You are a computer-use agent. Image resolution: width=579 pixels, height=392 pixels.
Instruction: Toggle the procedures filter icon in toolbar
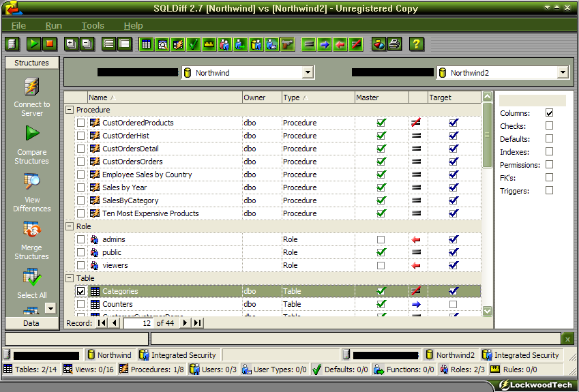coord(177,44)
